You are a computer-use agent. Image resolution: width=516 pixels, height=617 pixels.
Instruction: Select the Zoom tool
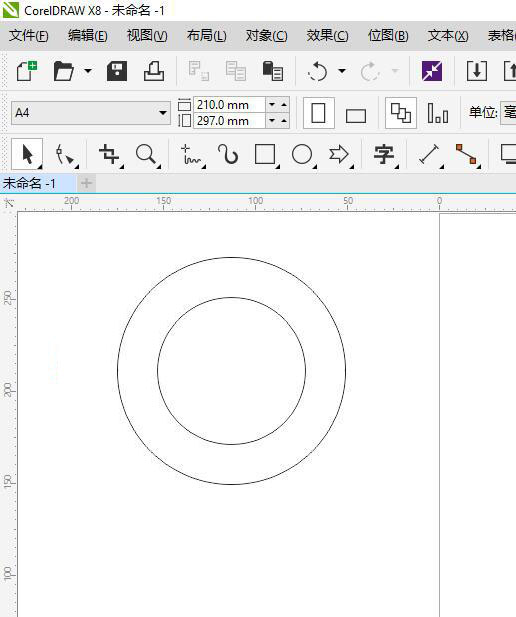pyautogui.click(x=146, y=154)
